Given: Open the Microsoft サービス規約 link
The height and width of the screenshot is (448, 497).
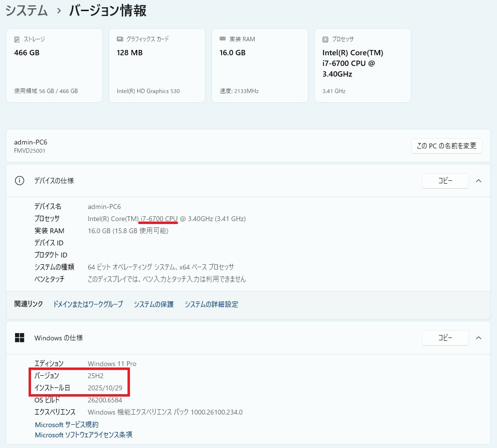Looking at the screenshot, I should [66, 424].
